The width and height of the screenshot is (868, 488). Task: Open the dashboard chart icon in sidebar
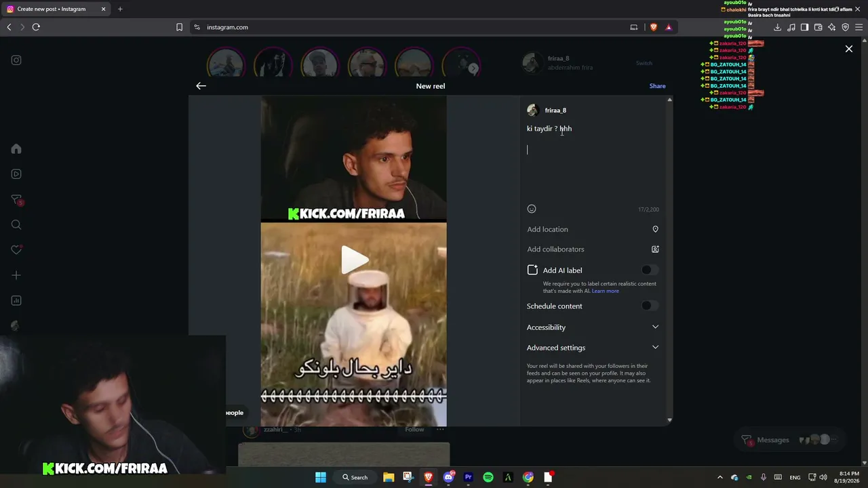[16, 300]
